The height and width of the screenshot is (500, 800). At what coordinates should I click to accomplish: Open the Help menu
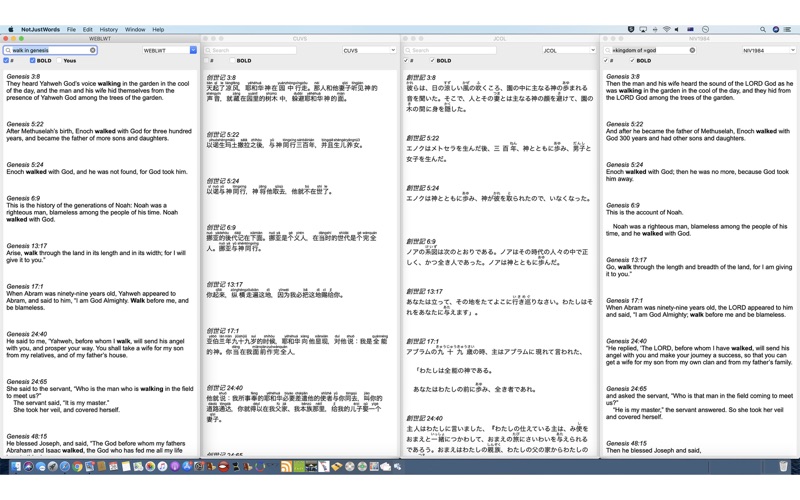pyautogui.click(x=158, y=29)
